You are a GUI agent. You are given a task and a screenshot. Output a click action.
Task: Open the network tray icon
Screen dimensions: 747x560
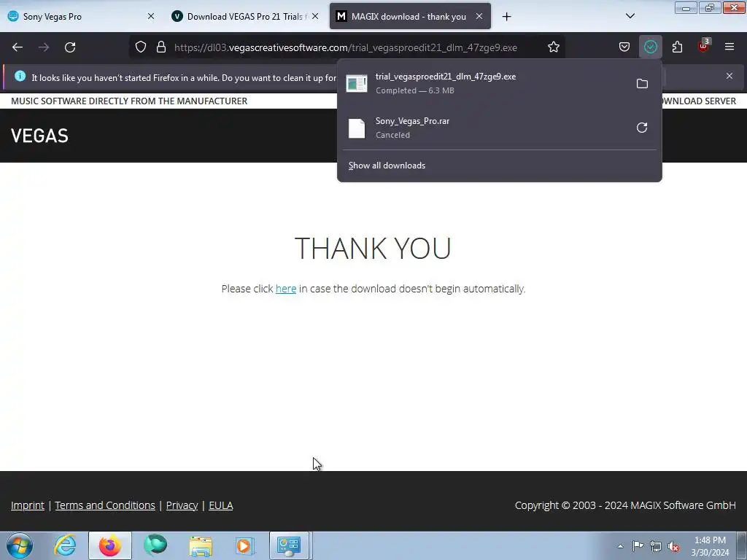click(x=656, y=546)
